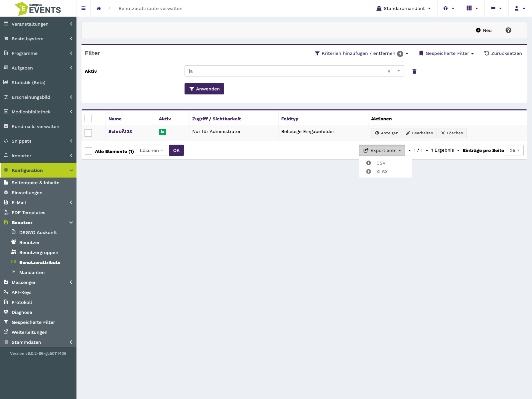The width and height of the screenshot is (532, 399).
Task: Expand Veranstaltungen sidebar section
Action: click(38, 24)
